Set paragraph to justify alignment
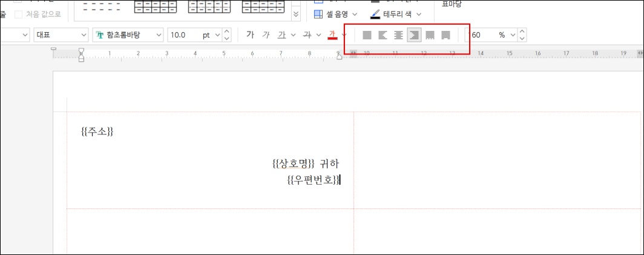644x255 pixels. pos(367,35)
